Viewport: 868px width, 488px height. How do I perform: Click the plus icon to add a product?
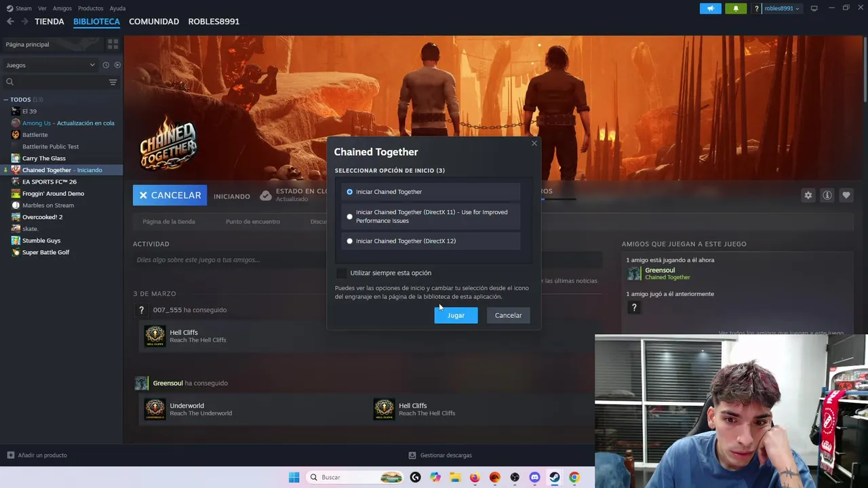point(10,455)
